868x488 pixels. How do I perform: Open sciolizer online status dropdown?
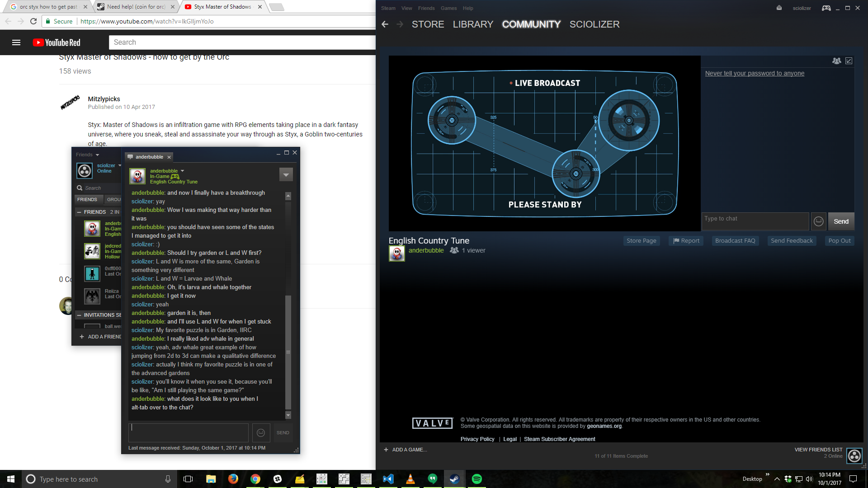120,166
